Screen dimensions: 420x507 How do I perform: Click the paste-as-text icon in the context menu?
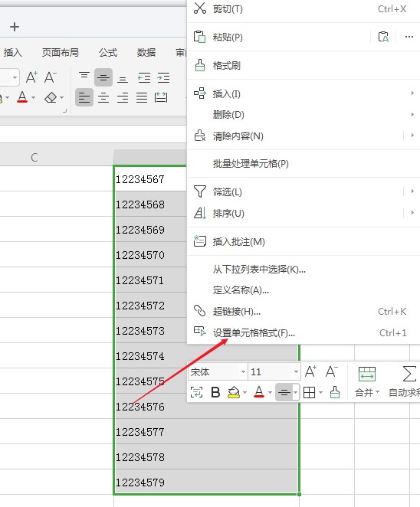click(383, 37)
